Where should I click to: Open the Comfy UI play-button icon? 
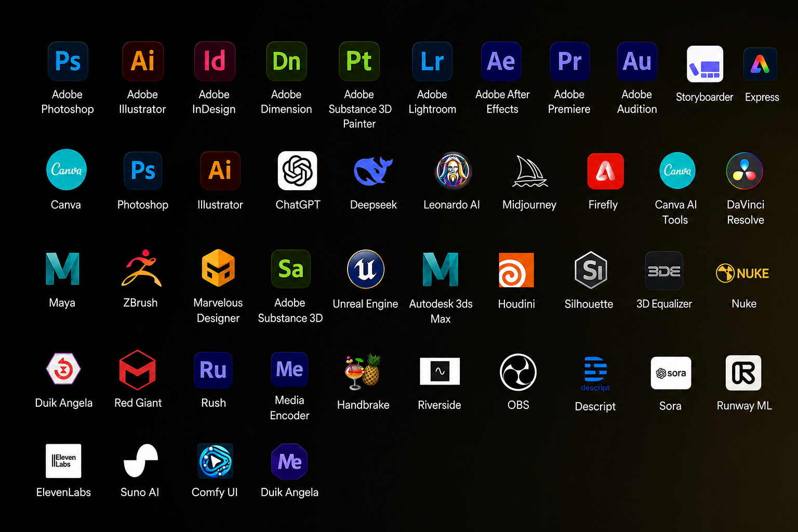tap(216, 461)
